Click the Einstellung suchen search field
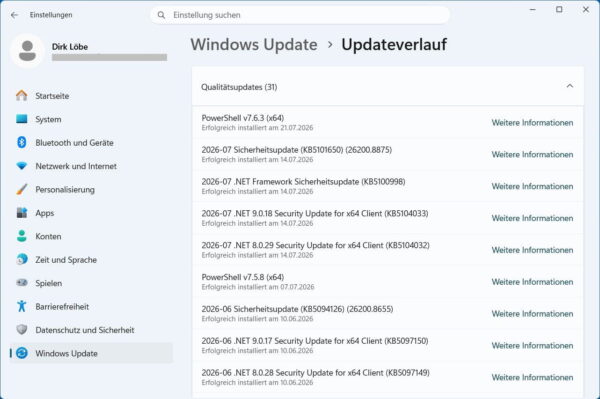The image size is (600, 399). 300,15
